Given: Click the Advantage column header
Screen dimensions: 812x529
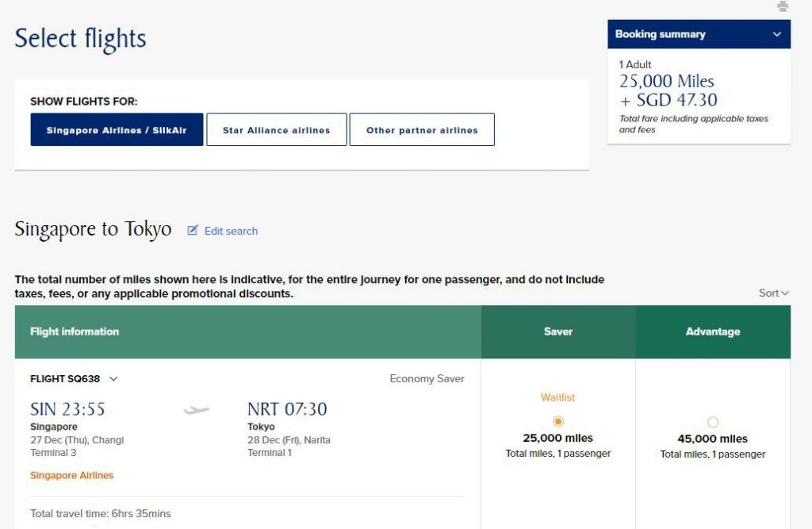Looking at the screenshot, I should click(x=713, y=332).
